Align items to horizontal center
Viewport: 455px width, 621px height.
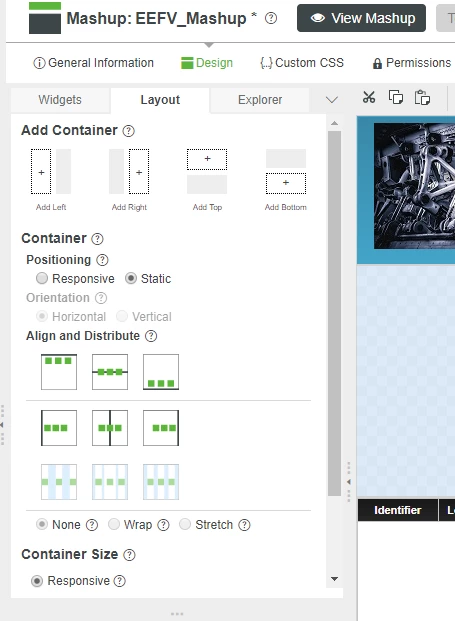pos(110,428)
